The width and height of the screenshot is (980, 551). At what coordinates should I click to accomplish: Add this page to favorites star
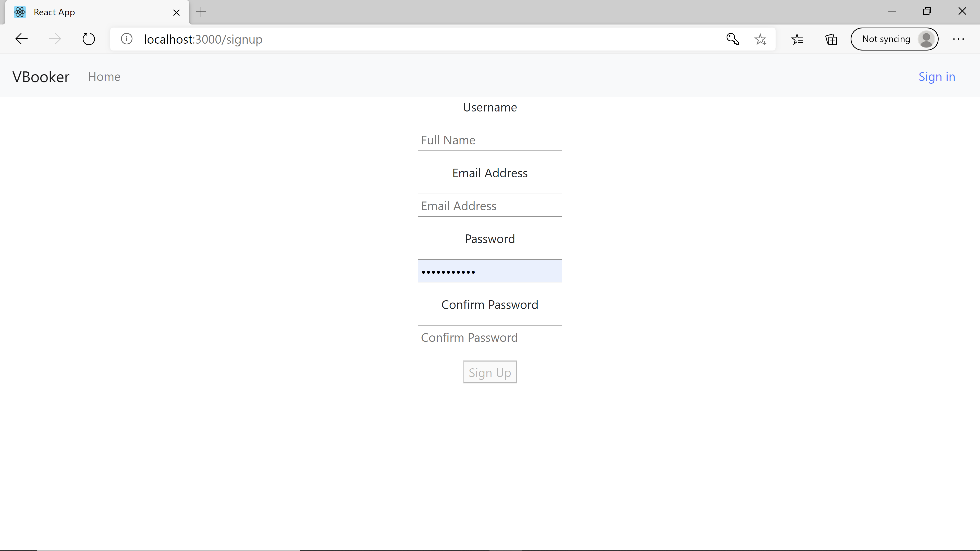(x=760, y=39)
